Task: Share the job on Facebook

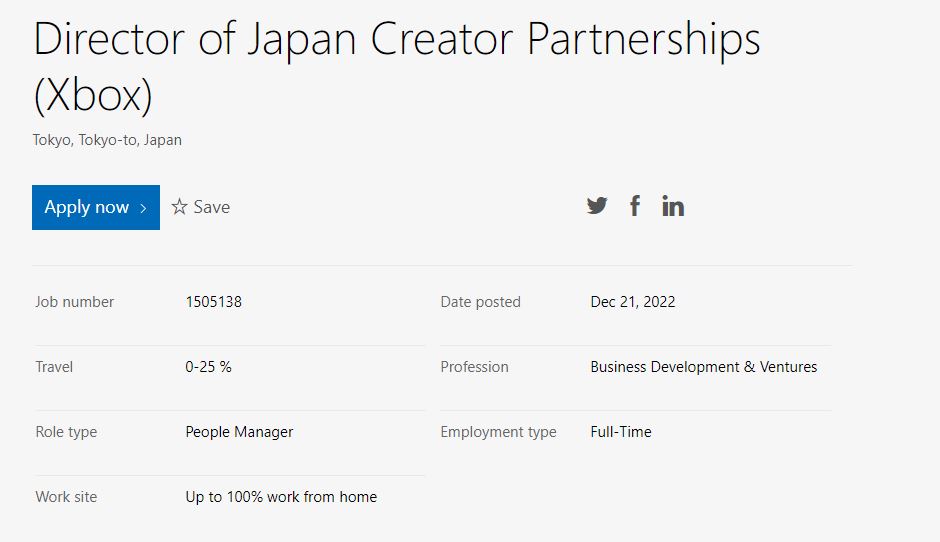Action: [x=635, y=206]
